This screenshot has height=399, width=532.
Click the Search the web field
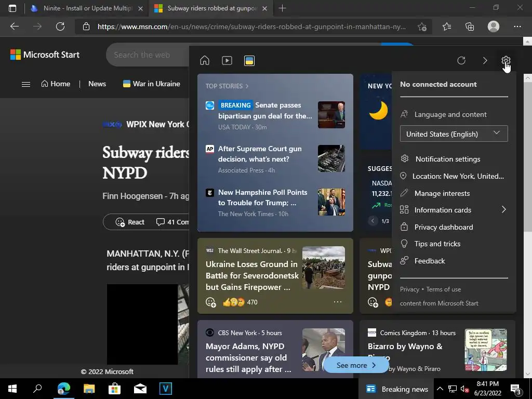[148, 55]
